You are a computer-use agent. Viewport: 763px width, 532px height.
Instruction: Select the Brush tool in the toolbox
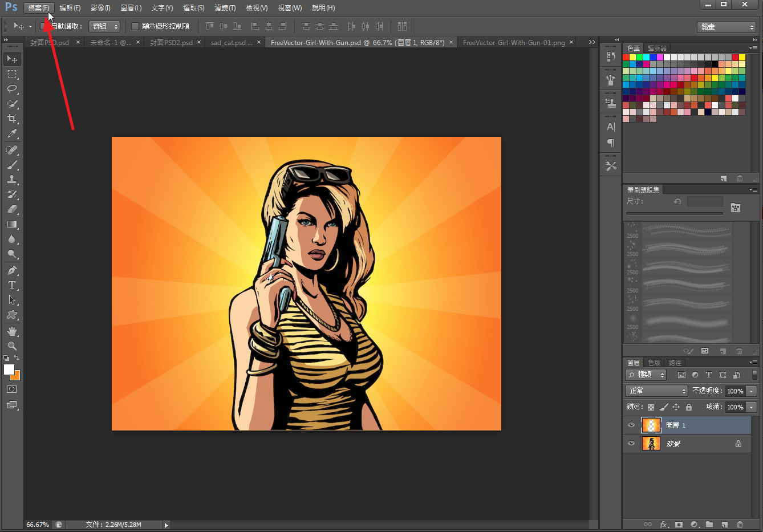pyautogui.click(x=12, y=165)
